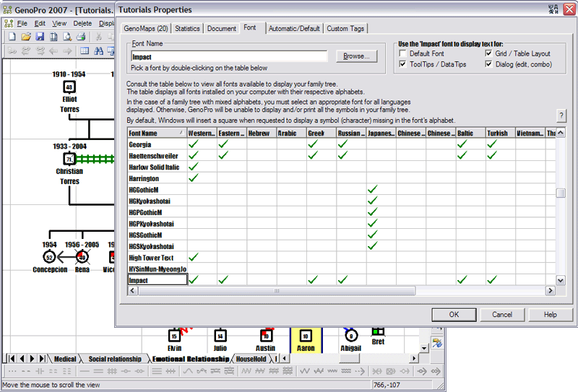The width and height of the screenshot is (578, 392).
Task: Select Christian Torres male square symbol
Action: tap(69, 159)
